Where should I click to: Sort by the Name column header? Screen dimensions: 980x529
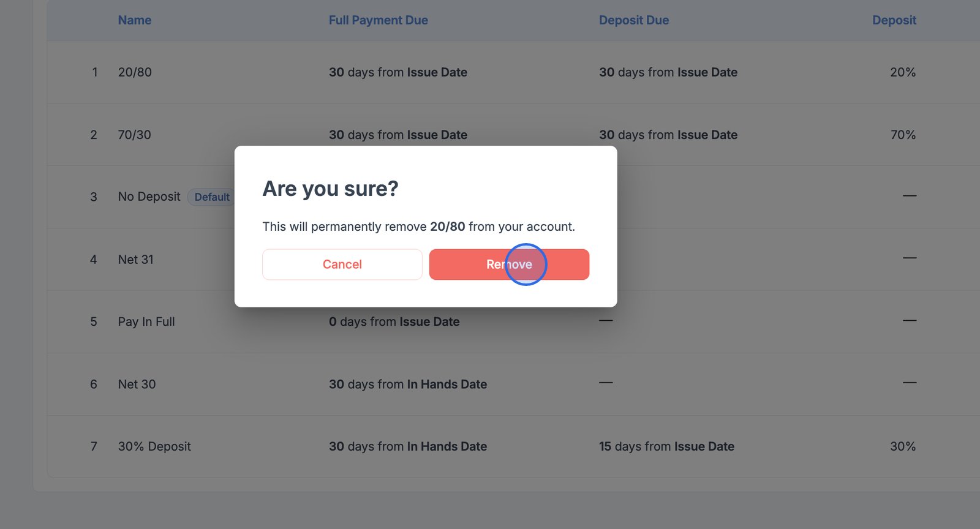point(135,20)
